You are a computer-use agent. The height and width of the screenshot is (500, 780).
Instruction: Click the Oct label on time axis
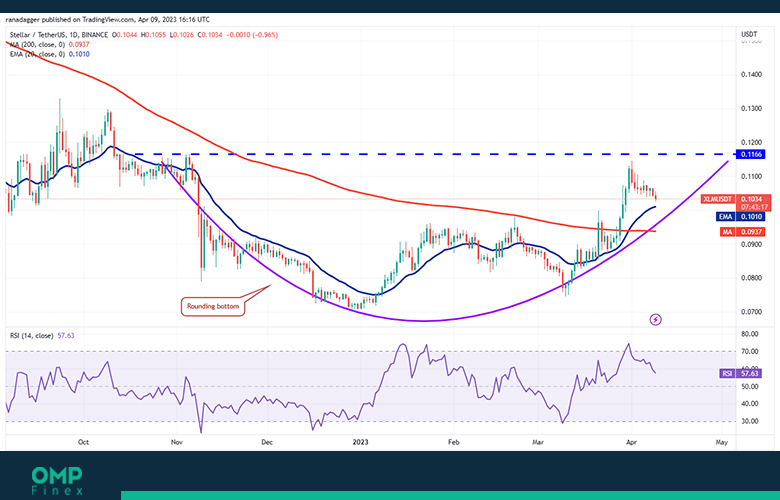pos(84,442)
